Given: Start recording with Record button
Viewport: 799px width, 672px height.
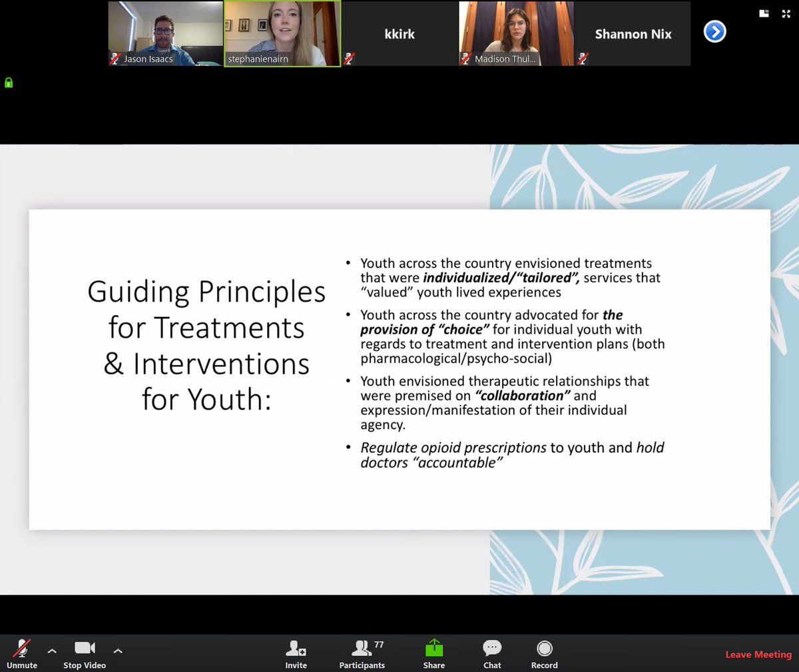Looking at the screenshot, I should click(545, 654).
